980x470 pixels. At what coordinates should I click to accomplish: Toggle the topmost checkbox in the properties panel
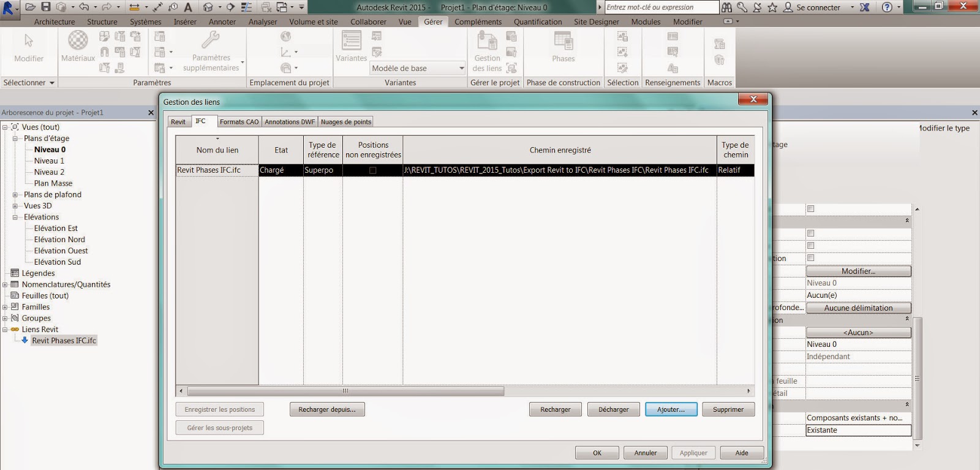(810, 209)
